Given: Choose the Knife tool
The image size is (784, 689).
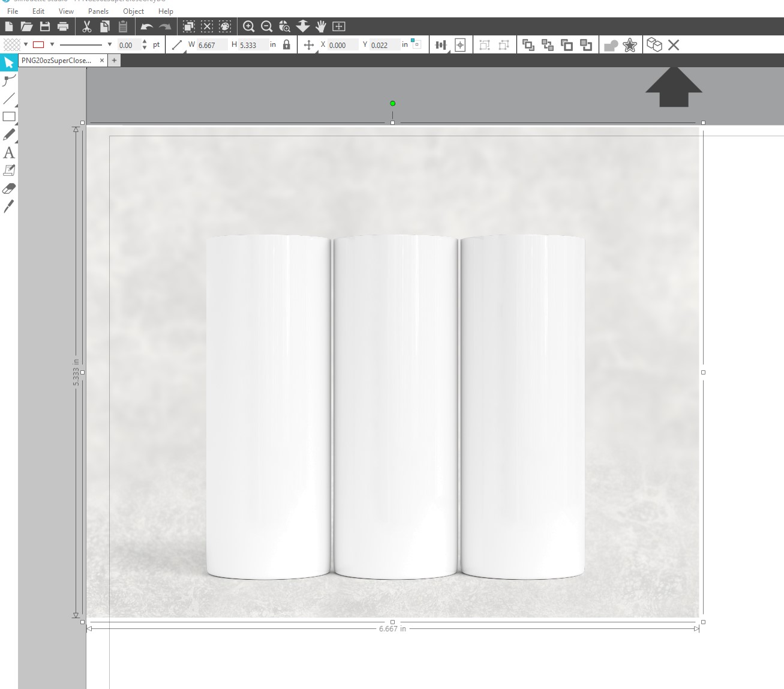Looking at the screenshot, I should [x=8, y=207].
